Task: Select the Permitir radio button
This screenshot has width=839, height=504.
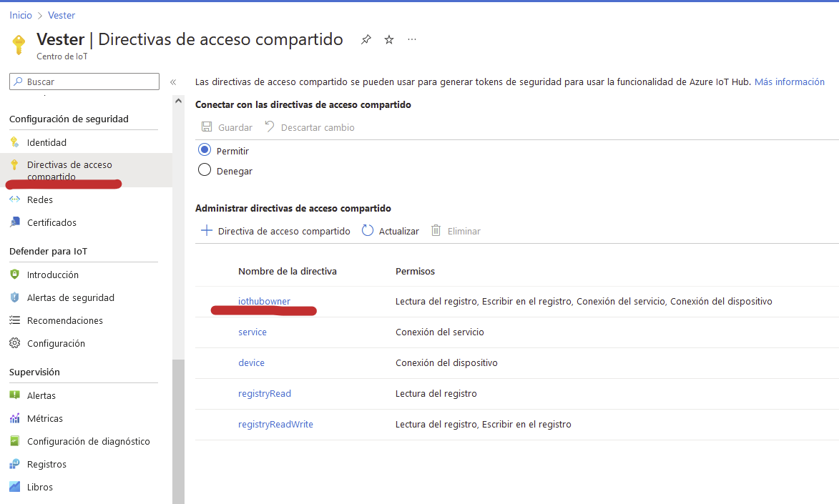Action: click(205, 149)
